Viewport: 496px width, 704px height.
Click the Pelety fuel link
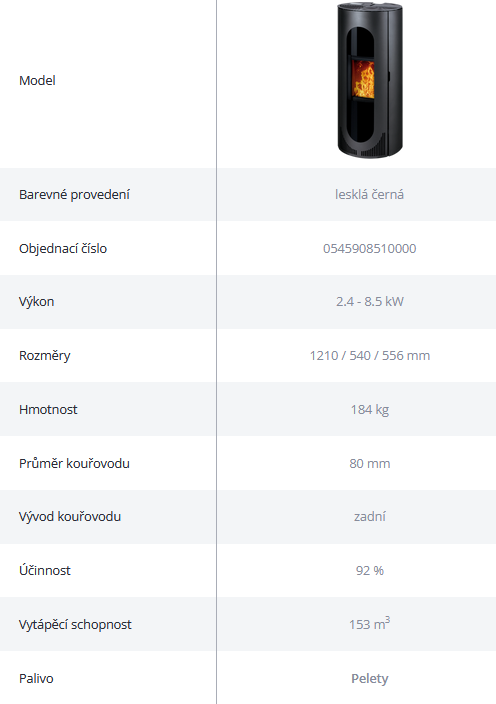[369, 678]
